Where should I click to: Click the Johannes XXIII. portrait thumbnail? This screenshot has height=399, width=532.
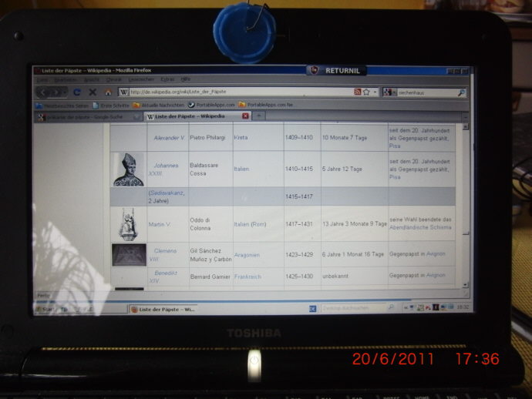click(x=128, y=169)
